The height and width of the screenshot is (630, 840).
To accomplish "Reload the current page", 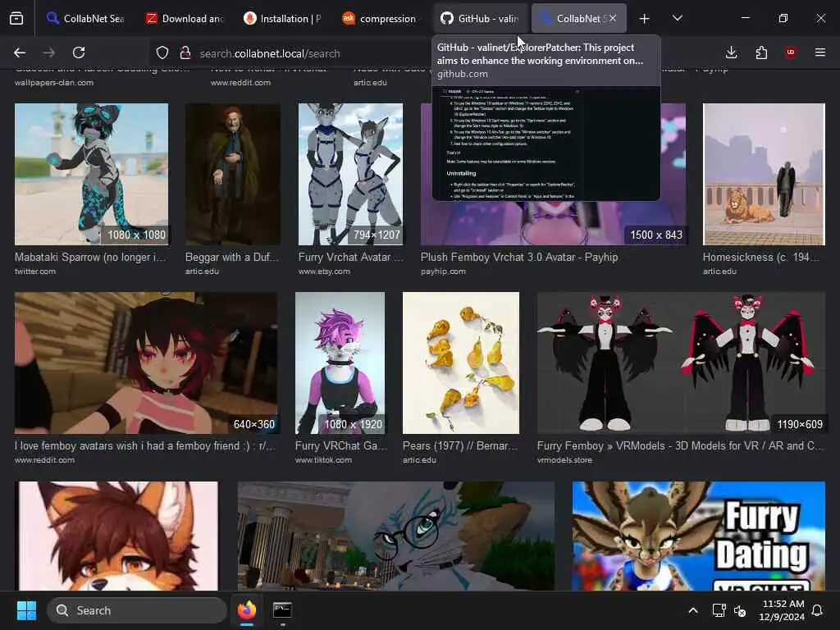I will tap(79, 52).
